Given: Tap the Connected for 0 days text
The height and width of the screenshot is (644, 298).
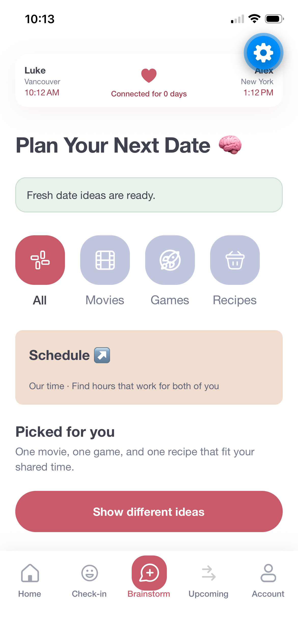Looking at the screenshot, I should pyautogui.click(x=149, y=94).
